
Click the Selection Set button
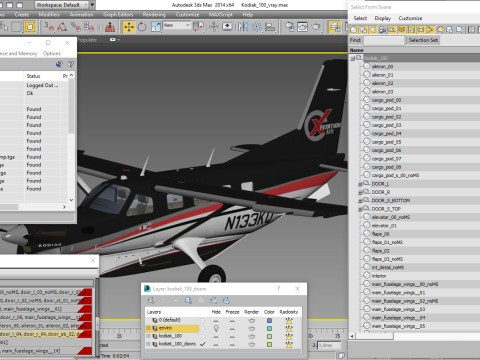pyautogui.click(x=423, y=40)
